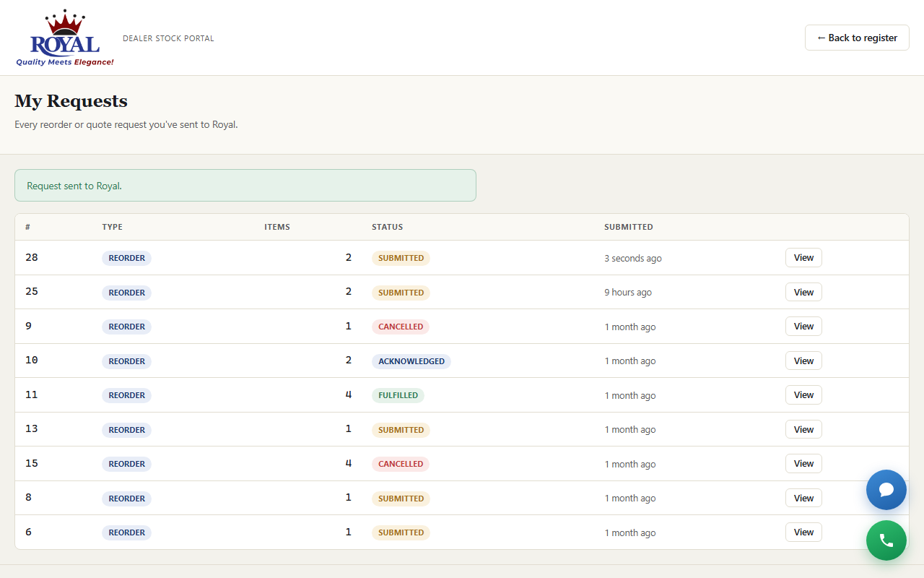Image resolution: width=924 pixels, height=578 pixels.
Task: Select CANCELLED status on request 9
Action: (x=401, y=327)
